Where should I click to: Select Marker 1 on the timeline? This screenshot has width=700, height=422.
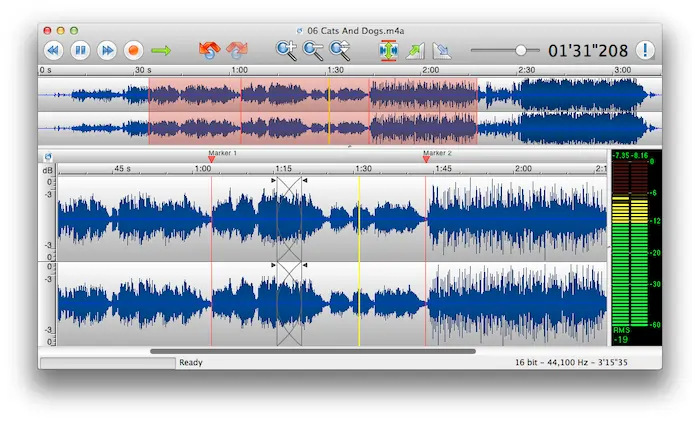(x=211, y=158)
